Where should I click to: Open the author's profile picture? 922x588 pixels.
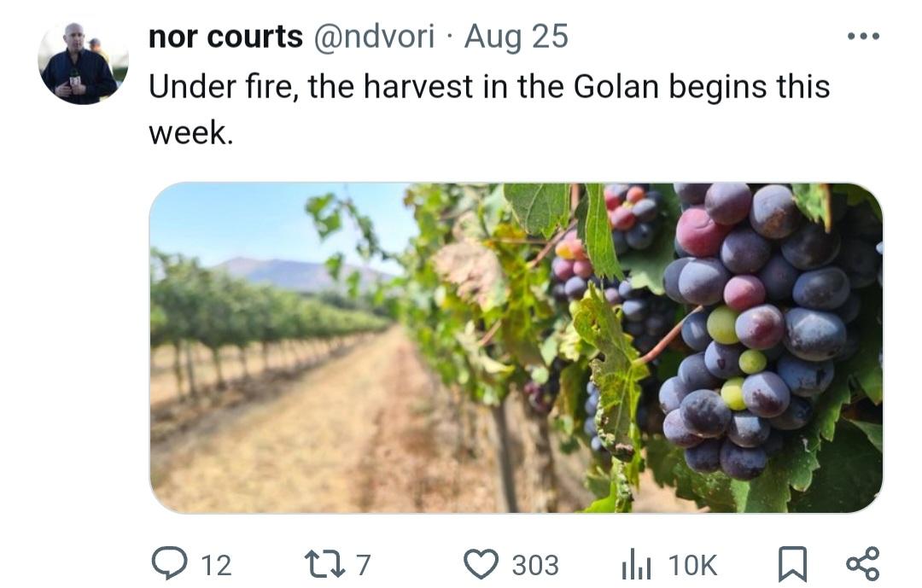83,62
